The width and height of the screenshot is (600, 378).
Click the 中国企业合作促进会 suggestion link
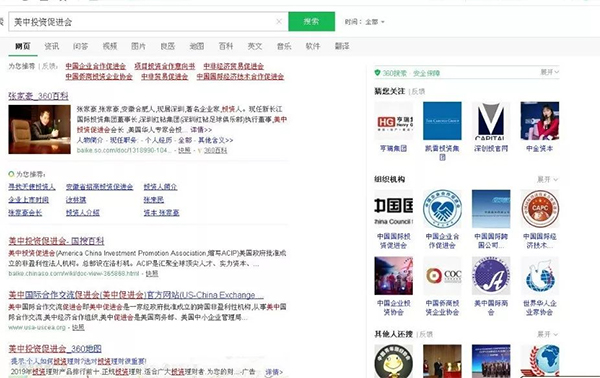click(95, 66)
